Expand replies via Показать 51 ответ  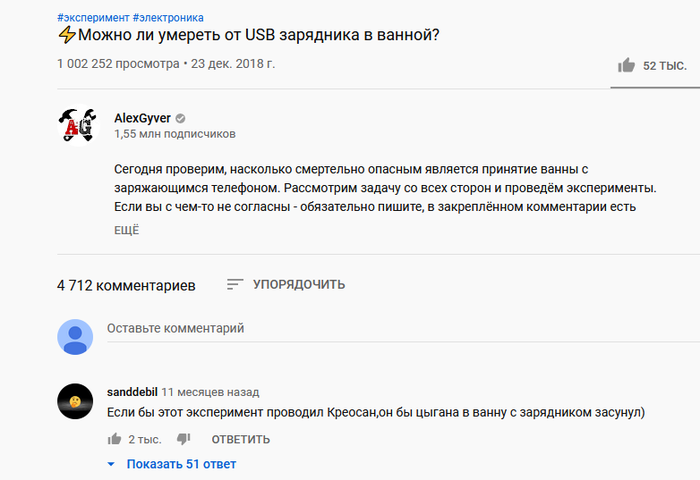tap(181, 464)
